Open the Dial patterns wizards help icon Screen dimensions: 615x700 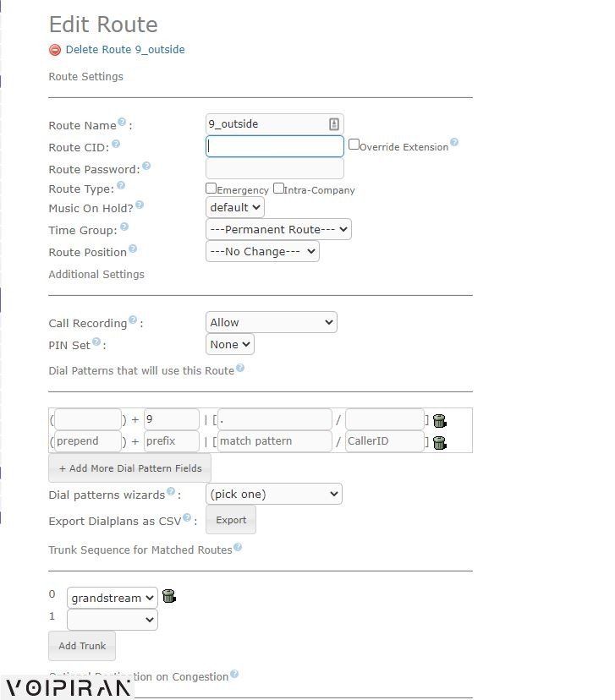[171, 491]
